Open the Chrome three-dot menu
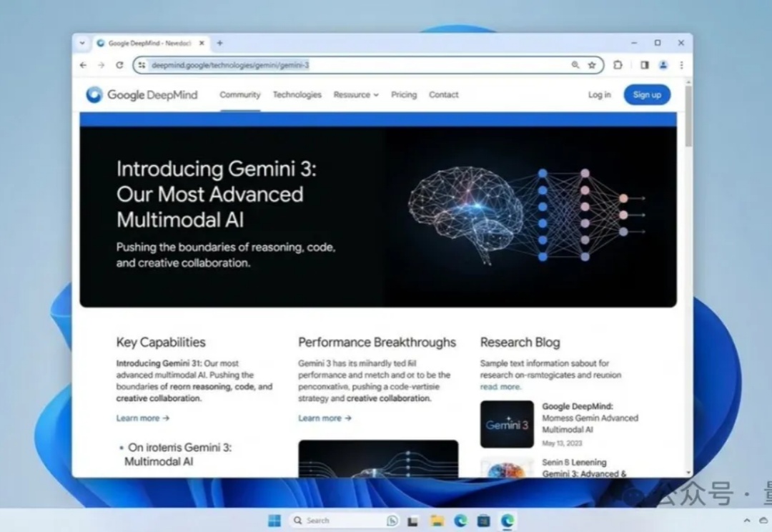Image resolution: width=772 pixels, height=532 pixels. coord(681,65)
